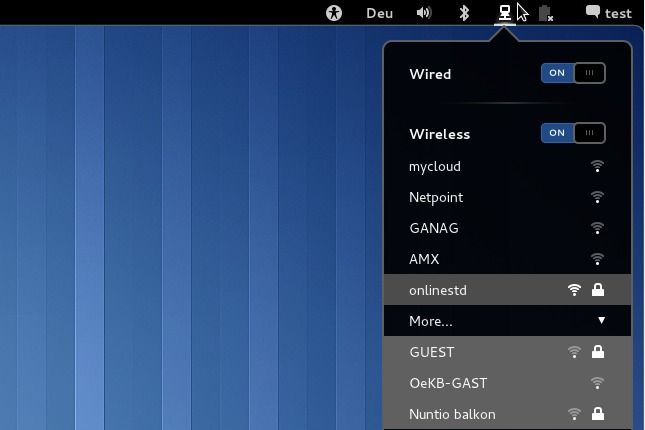Disable the Wireless switch
The image size is (645, 430).
point(573,133)
